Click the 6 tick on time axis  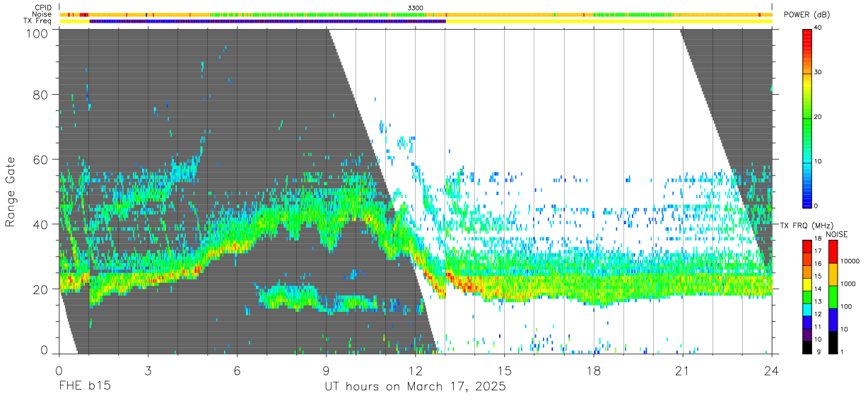(237, 371)
